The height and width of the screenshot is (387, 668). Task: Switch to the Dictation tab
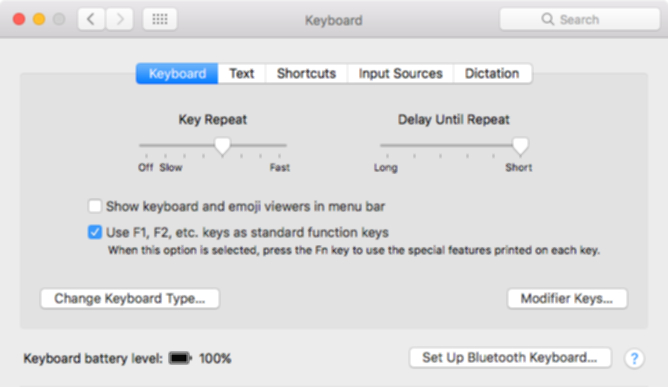tap(492, 73)
